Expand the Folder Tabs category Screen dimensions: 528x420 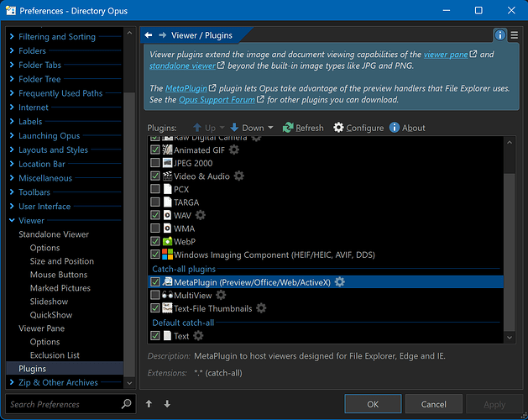12,65
